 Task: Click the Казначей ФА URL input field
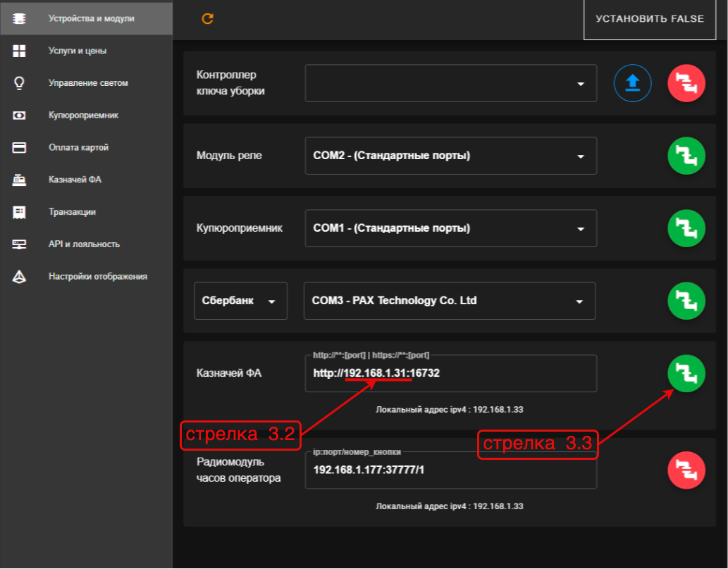point(451,373)
